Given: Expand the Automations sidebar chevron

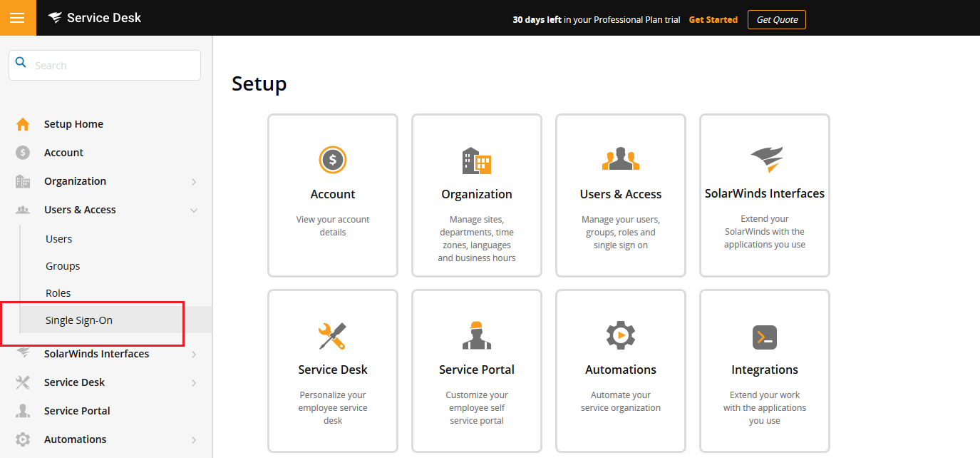Looking at the screenshot, I should click(194, 440).
